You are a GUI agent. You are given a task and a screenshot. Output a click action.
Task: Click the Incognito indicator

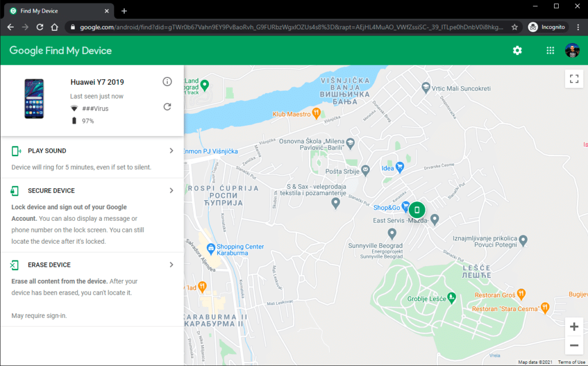(547, 27)
